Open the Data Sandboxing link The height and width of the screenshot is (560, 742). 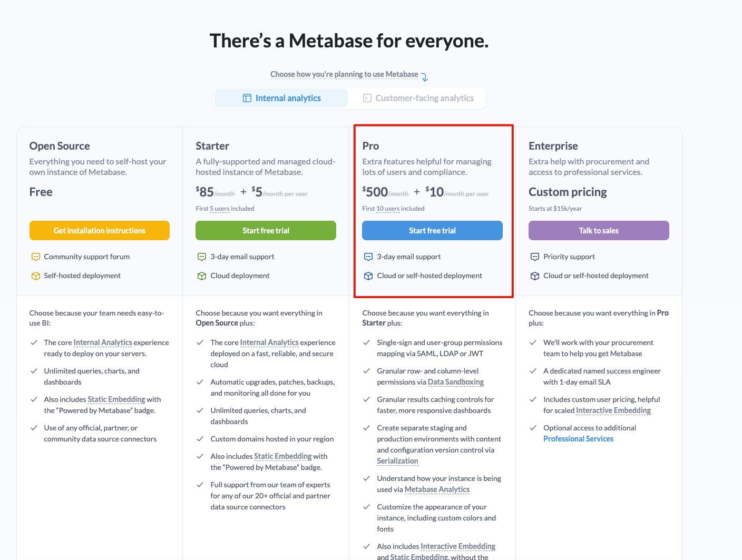pyautogui.click(x=455, y=382)
